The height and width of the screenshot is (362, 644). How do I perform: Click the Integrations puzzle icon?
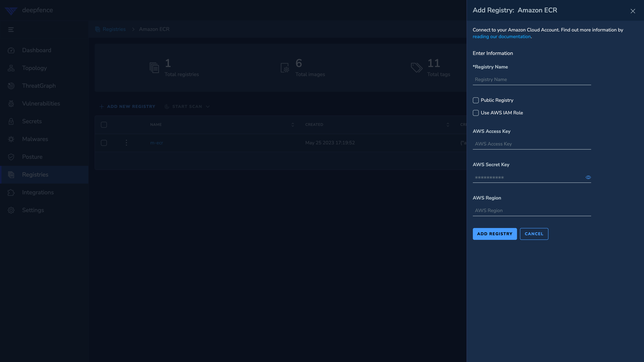pyautogui.click(x=11, y=192)
